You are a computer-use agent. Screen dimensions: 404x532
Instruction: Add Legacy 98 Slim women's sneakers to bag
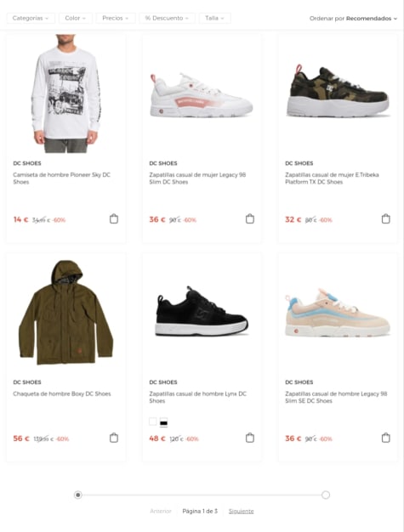coord(250,219)
